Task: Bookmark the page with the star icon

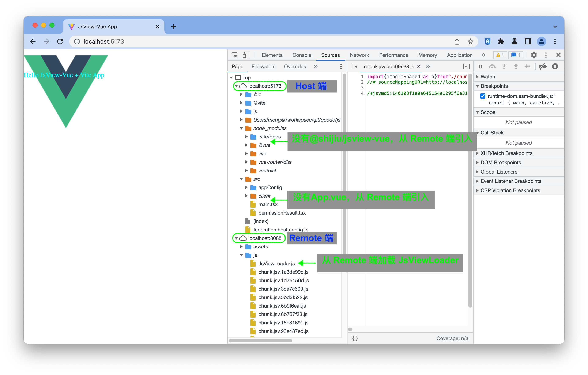Action: [x=470, y=42]
